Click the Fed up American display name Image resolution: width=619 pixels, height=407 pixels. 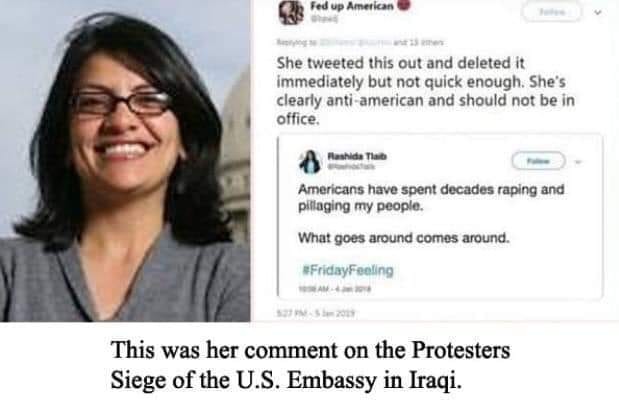pos(352,6)
